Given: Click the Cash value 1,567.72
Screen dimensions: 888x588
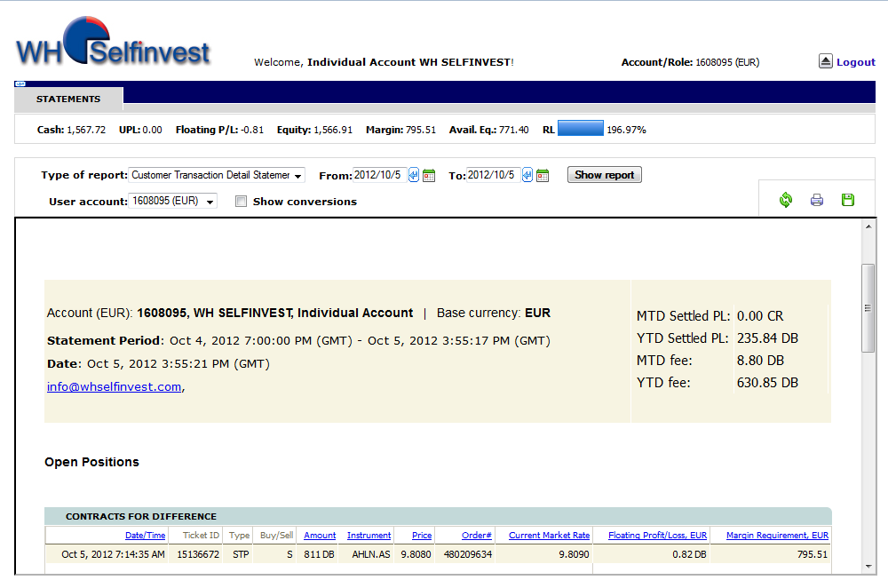Looking at the screenshot, I should pyautogui.click(x=86, y=130).
